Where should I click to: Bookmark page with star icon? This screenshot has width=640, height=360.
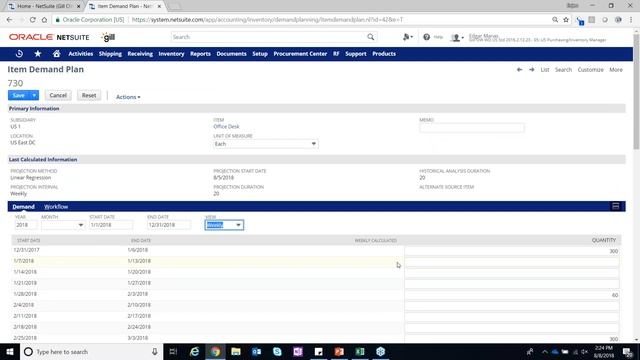(x=566, y=20)
